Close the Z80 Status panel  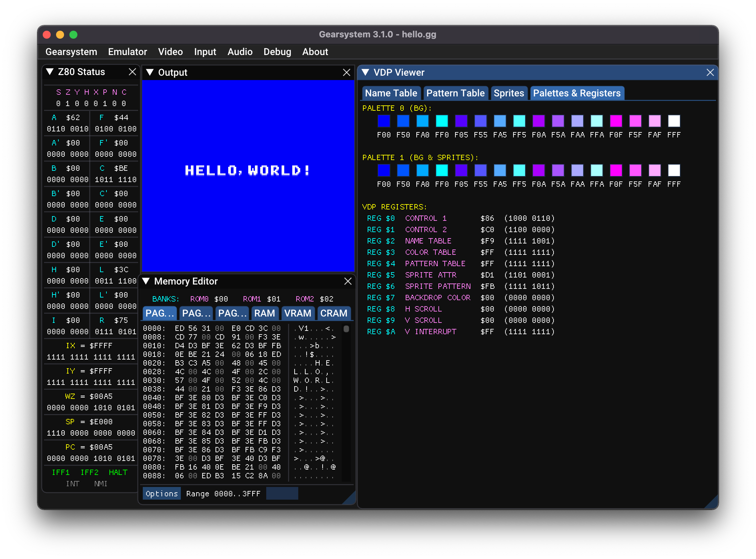coord(132,72)
